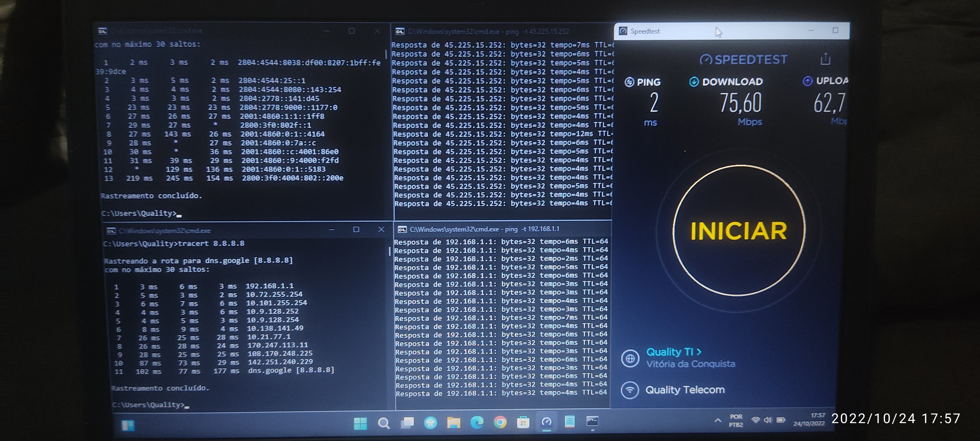Launch Google Chrome from the taskbar
This screenshot has width=980, height=441.
500,422
